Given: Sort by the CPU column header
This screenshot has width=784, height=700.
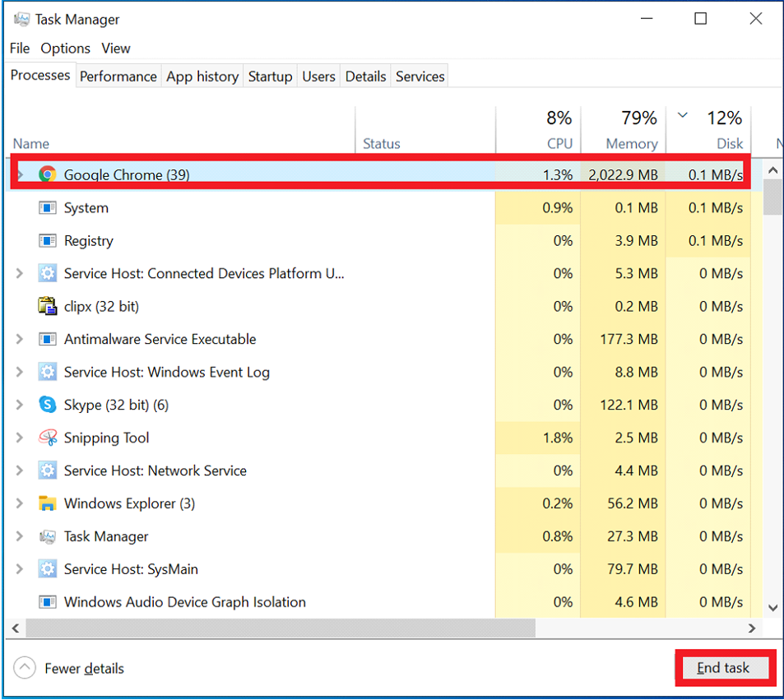Looking at the screenshot, I should pos(559,143).
